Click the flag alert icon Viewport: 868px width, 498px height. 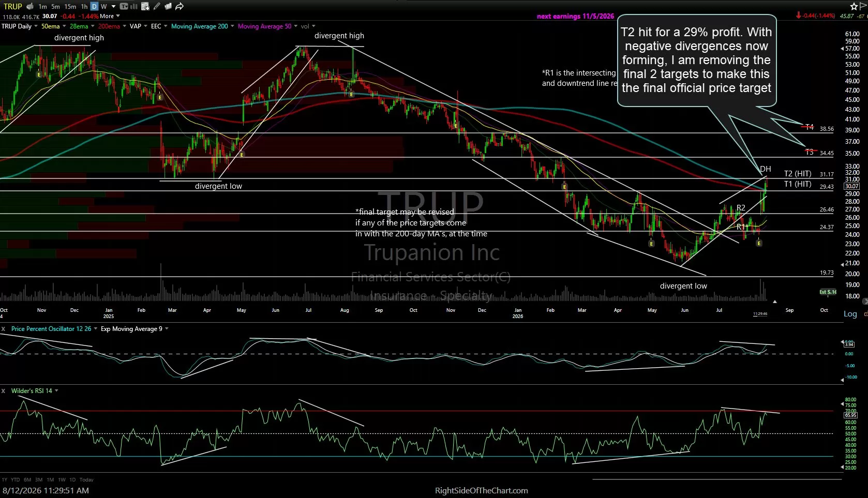(862, 6)
